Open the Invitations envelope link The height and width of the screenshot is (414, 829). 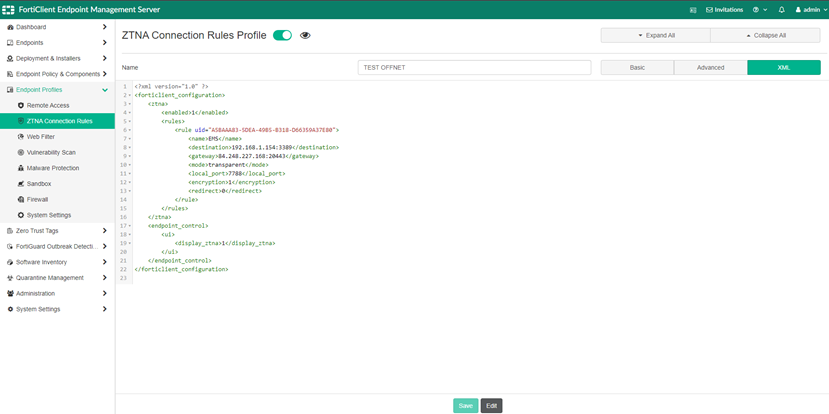tap(724, 10)
